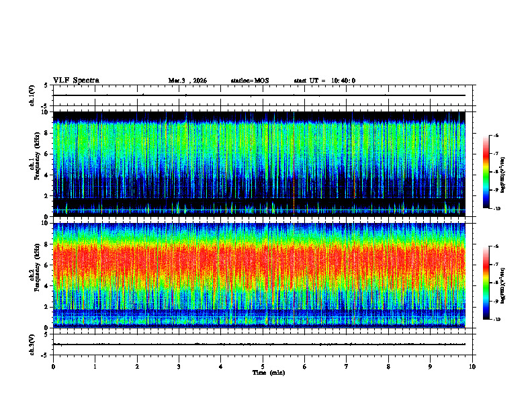The image size is (532, 411).
Task: Click the "-6" label on ch.1 colorbar
Action: click(496, 136)
